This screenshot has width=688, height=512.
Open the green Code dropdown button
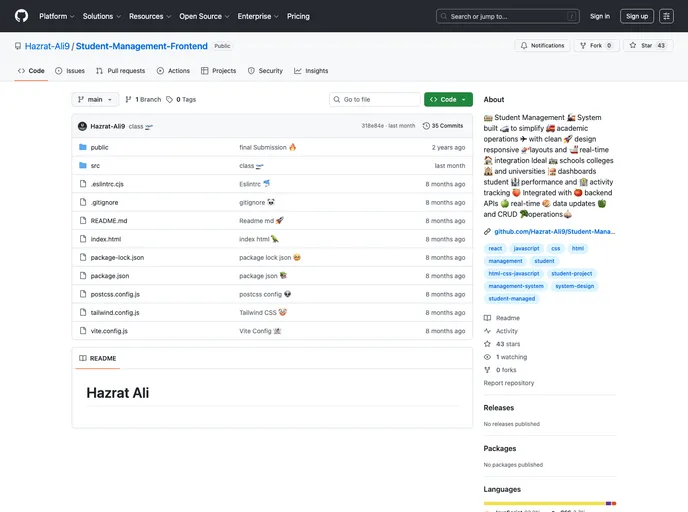(x=448, y=100)
